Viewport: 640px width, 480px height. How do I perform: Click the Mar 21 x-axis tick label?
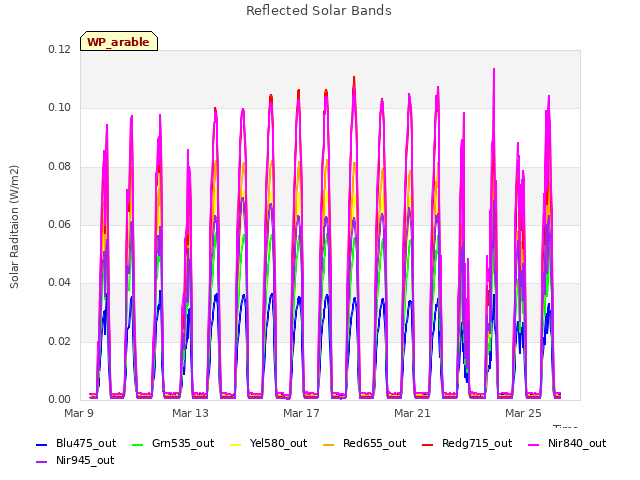[x=412, y=413]
